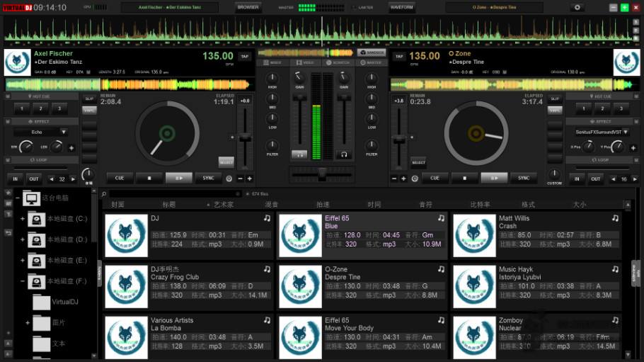The width and height of the screenshot is (644, 362).
Task: Halve right deck loop length from 16
Action: (x=613, y=179)
